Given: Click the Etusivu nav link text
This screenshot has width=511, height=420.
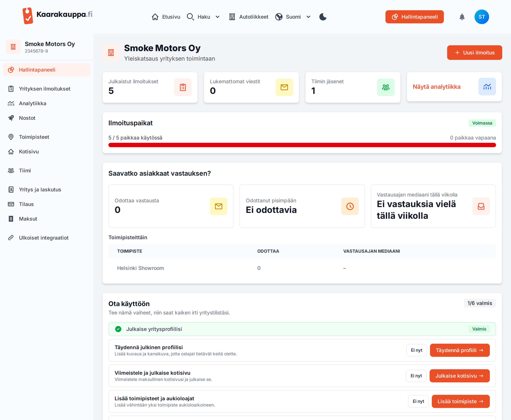Looking at the screenshot, I should pyautogui.click(x=171, y=17).
